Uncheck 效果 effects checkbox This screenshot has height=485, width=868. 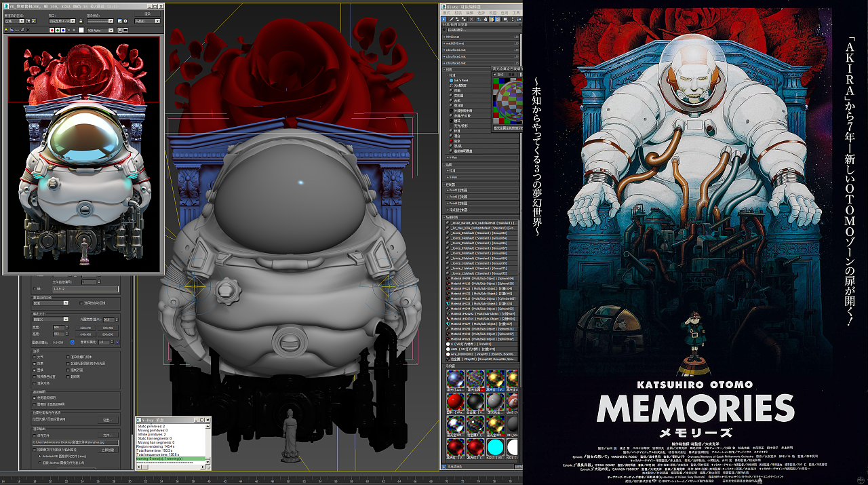point(34,364)
